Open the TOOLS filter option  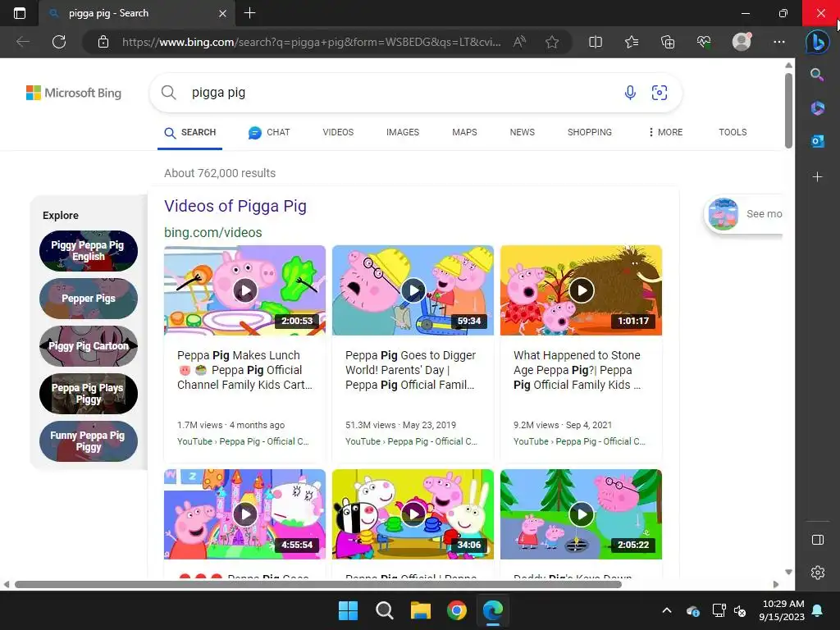point(733,132)
